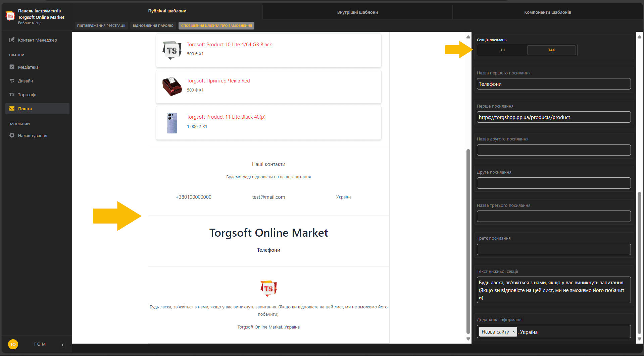Open Torgsoft Принтер Чеків Red link

218,81
